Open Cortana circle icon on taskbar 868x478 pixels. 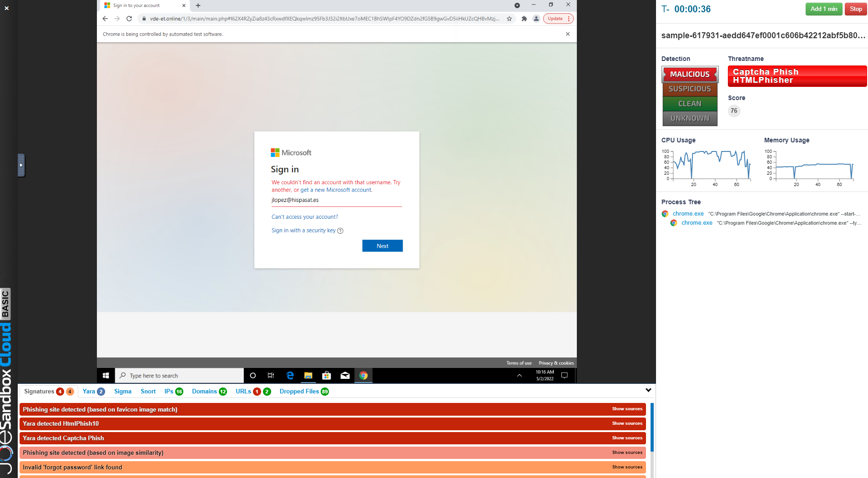coord(253,376)
